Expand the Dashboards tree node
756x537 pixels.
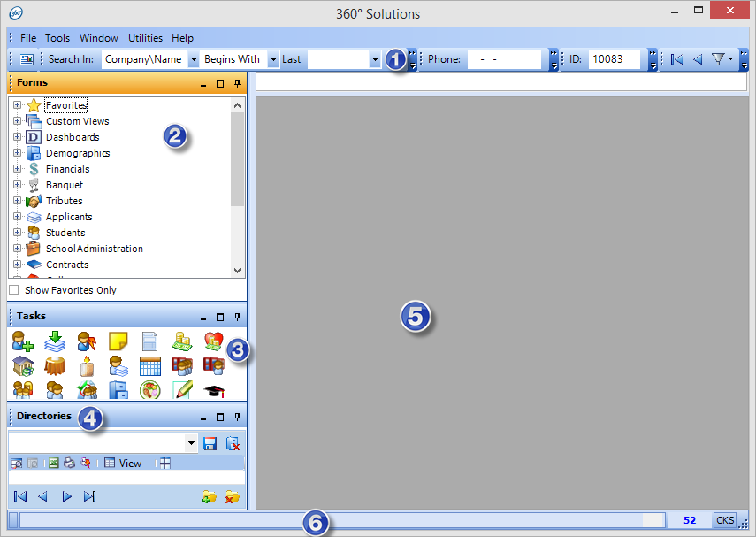(x=18, y=136)
